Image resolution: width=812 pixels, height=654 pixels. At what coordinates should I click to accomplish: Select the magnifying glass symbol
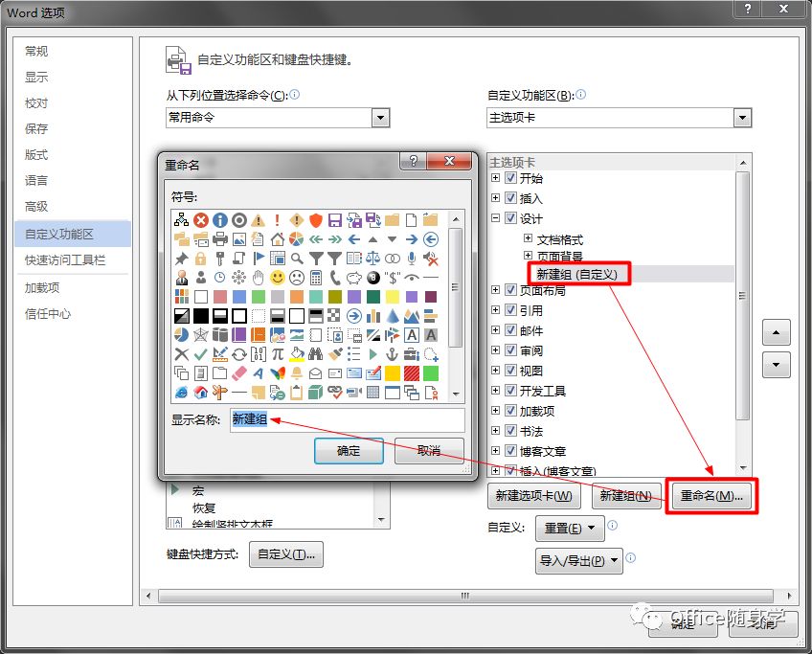coord(296,259)
